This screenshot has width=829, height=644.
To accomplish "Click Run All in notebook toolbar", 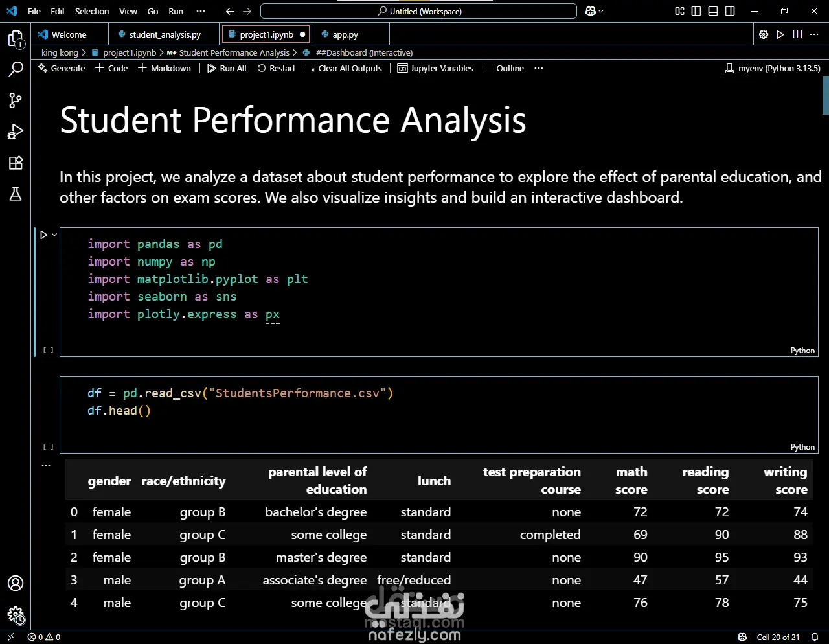I will coord(227,68).
